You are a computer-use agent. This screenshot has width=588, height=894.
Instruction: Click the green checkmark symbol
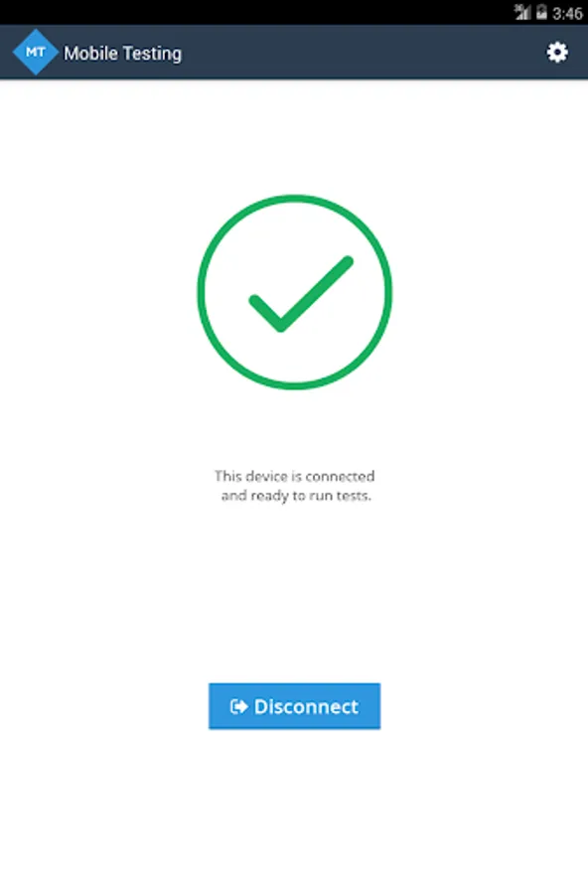click(301, 294)
